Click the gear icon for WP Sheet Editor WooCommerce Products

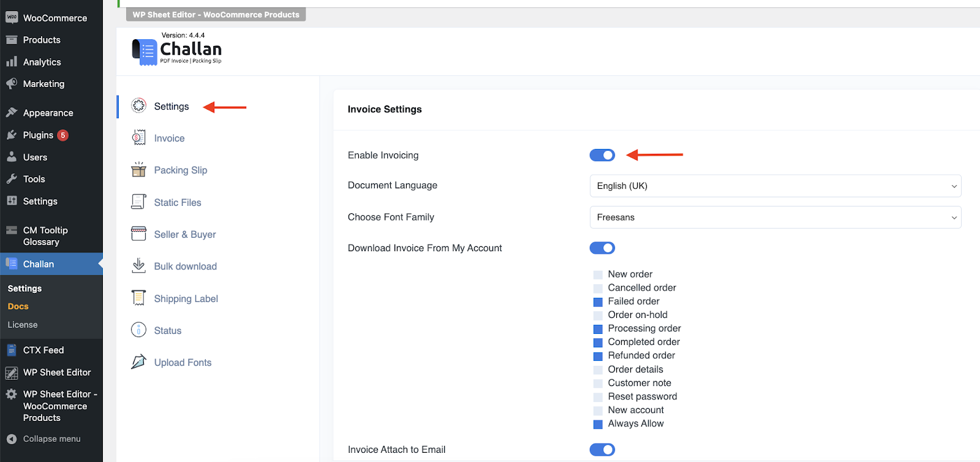tap(12, 394)
